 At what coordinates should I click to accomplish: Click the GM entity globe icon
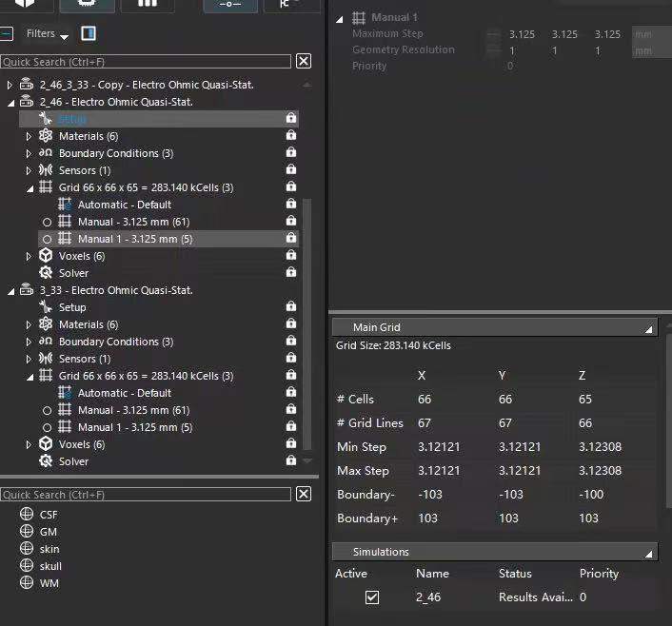tap(27, 531)
